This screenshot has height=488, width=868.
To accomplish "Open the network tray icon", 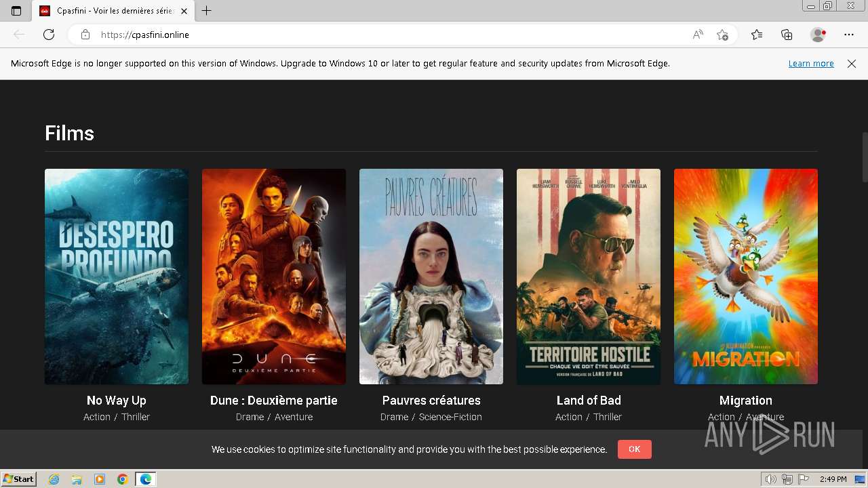I will tap(787, 479).
